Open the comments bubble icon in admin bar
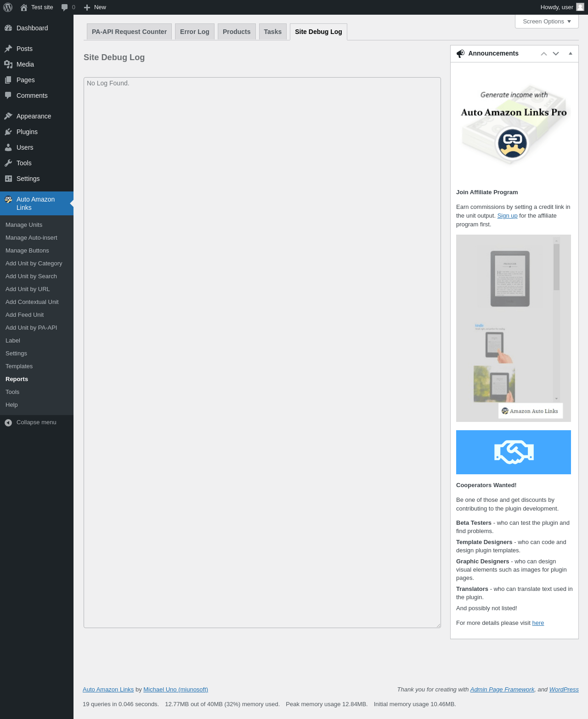Screen dimensions: 588x719 click(64, 7)
